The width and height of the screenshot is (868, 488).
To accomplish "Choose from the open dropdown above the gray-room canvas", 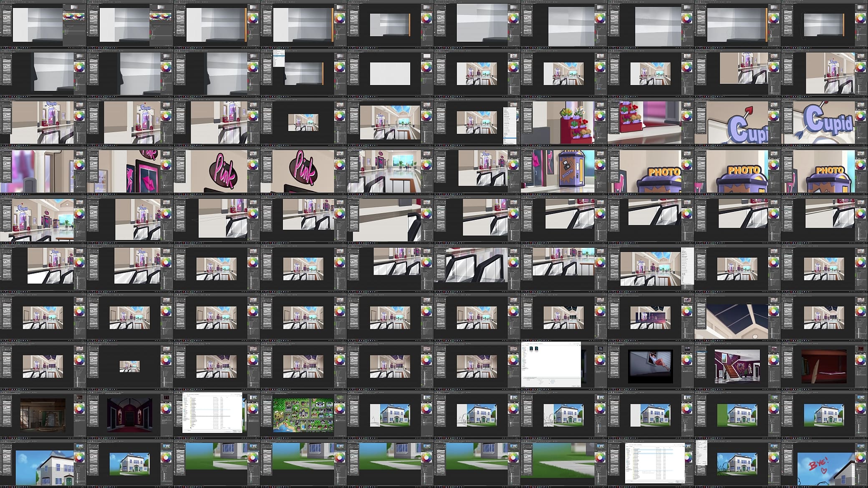I will coord(279,58).
